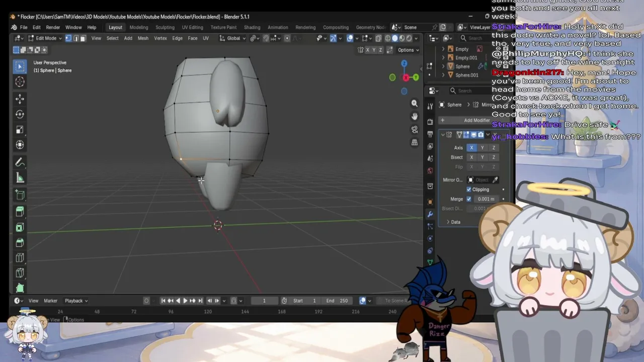Viewport: 644px width, 362px height.
Task: Open the Render menu
Action: 53,27
